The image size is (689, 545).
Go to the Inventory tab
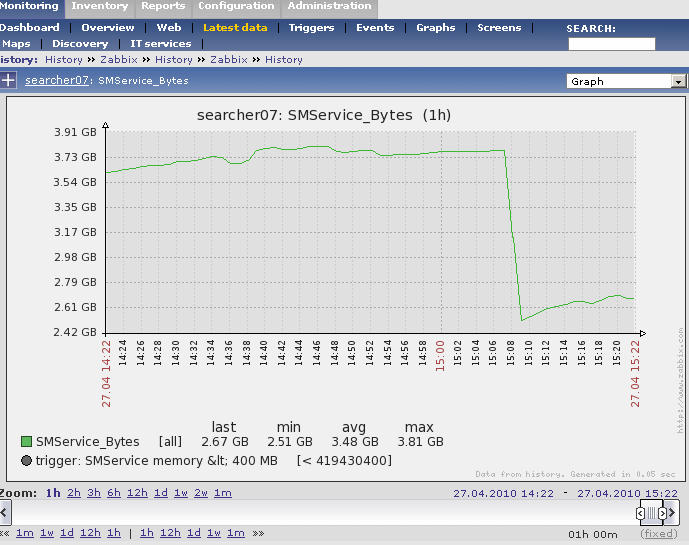[100, 6]
